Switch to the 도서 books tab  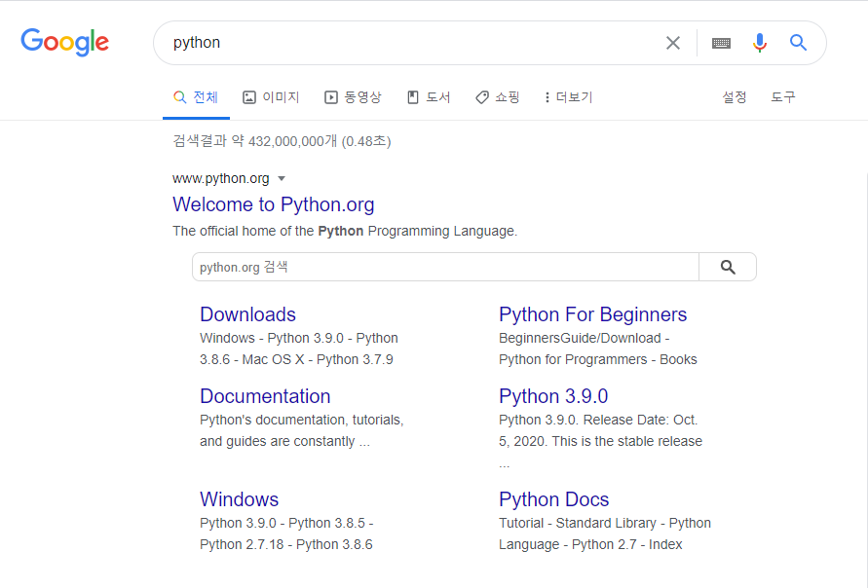(429, 97)
